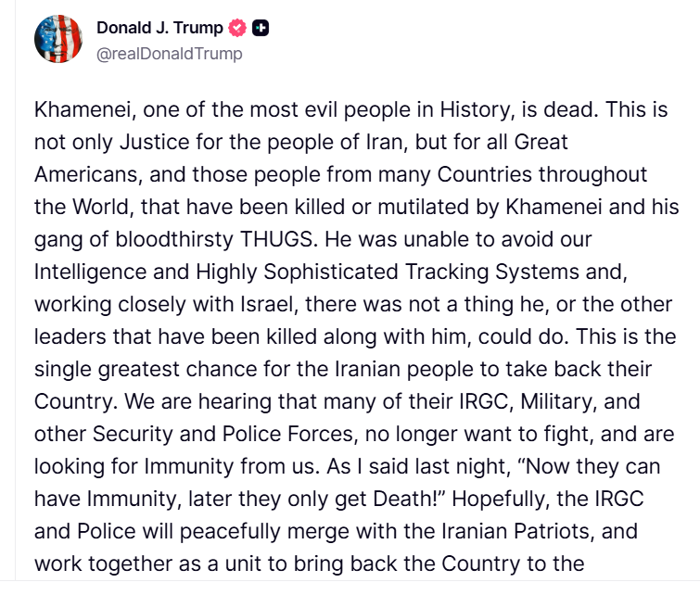This screenshot has width=700, height=595.
Task: Open the @realDonaldTrump handle link
Action: (x=170, y=54)
